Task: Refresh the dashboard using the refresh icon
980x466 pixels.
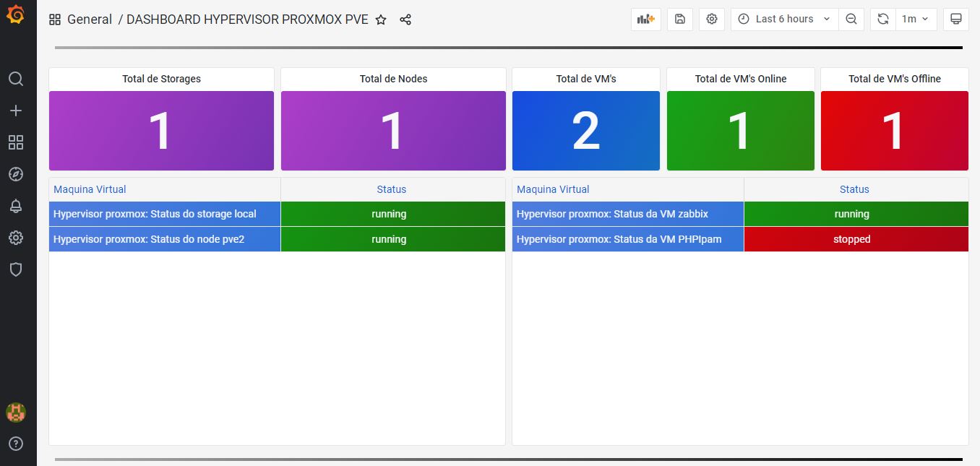Action: pos(883,20)
